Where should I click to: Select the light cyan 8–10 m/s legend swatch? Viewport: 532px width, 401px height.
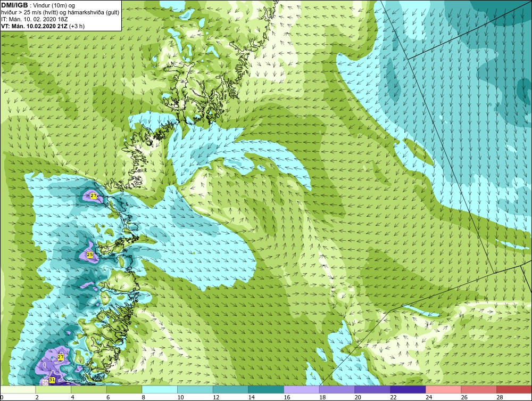(x=160, y=389)
